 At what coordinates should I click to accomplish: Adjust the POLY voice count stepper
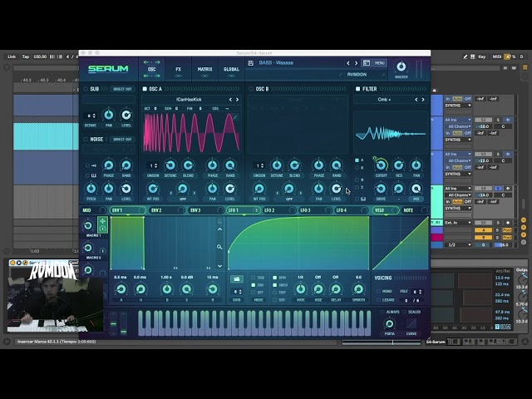click(416, 292)
